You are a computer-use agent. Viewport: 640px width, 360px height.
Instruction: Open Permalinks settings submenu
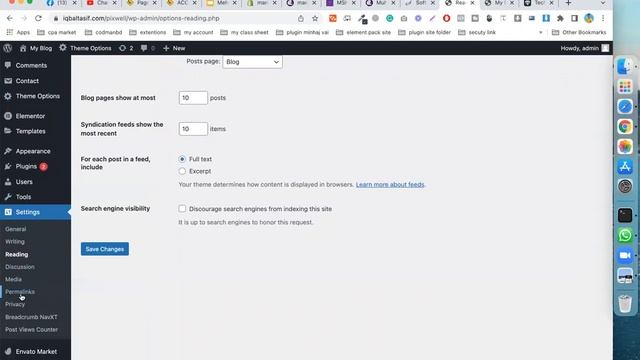(20, 292)
